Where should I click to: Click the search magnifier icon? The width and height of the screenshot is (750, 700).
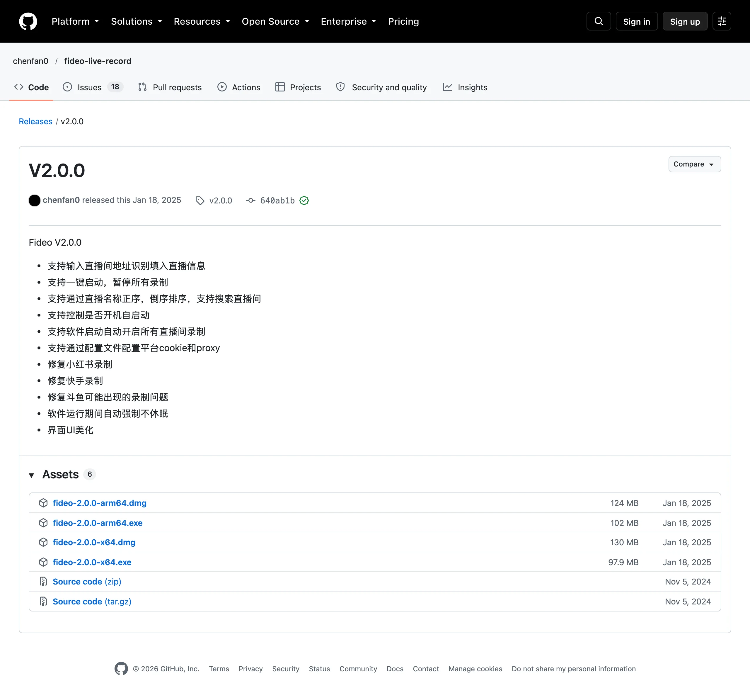point(598,21)
